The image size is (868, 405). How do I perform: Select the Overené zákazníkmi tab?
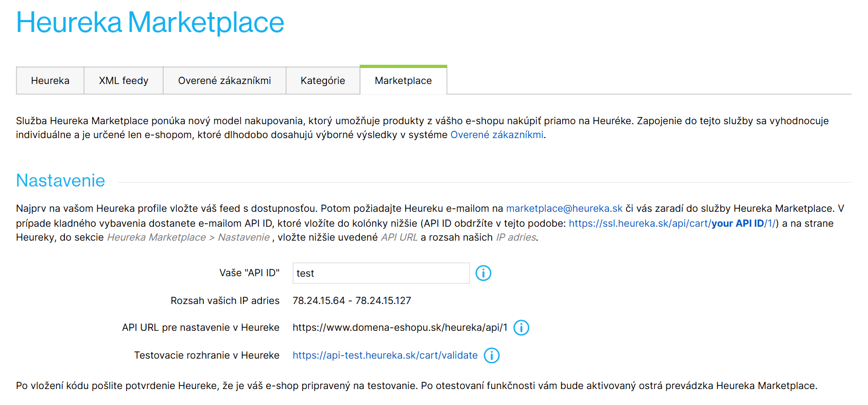click(x=224, y=81)
